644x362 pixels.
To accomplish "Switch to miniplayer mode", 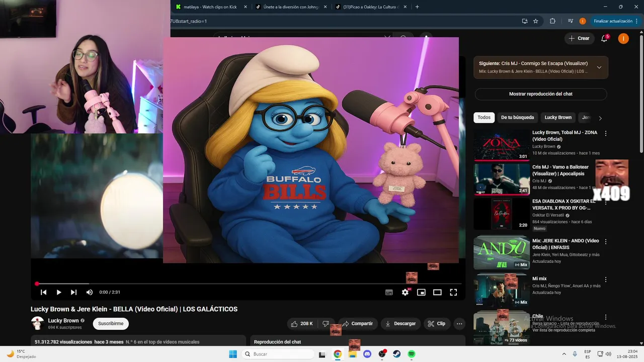I will [x=421, y=292].
